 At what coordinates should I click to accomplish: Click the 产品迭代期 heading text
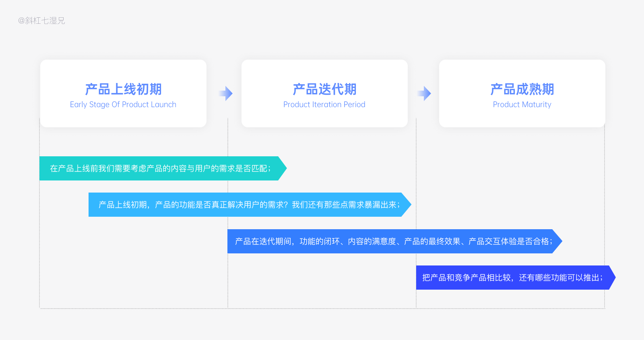click(324, 89)
